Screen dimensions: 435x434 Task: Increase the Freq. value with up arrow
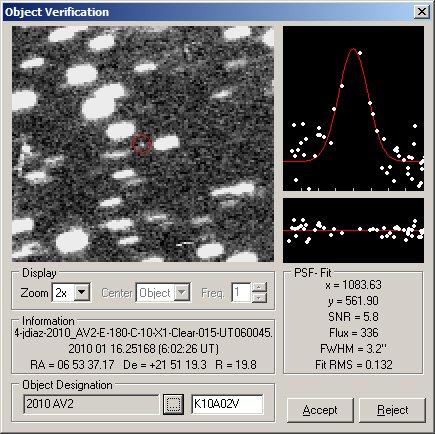[259, 287]
